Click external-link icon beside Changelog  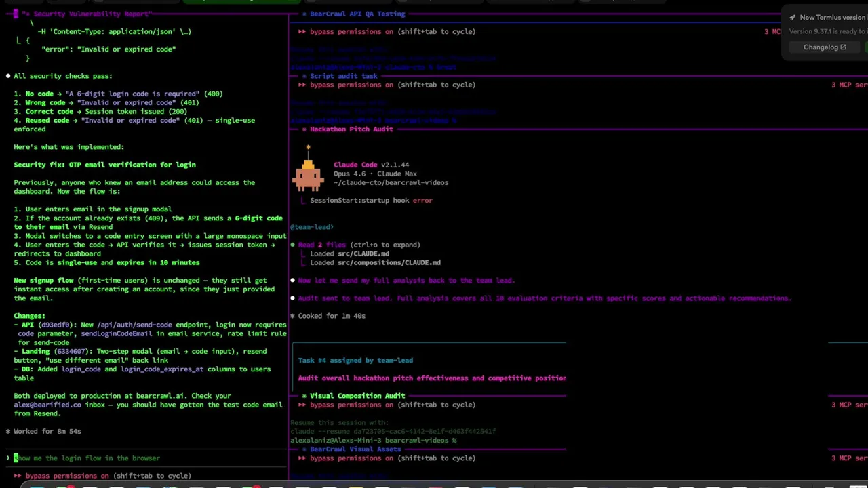click(x=843, y=47)
